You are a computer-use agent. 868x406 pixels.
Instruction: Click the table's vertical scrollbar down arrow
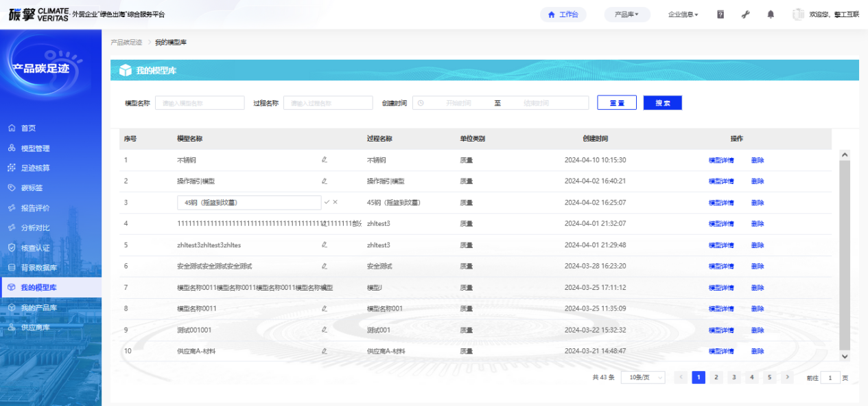(x=845, y=356)
